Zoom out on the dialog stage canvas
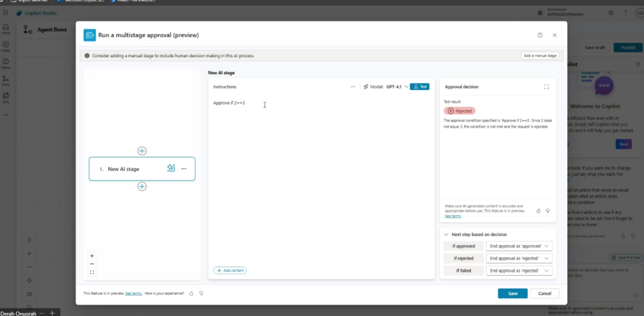Screen dimensions: 644x316 pyautogui.click(x=92, y=264)
